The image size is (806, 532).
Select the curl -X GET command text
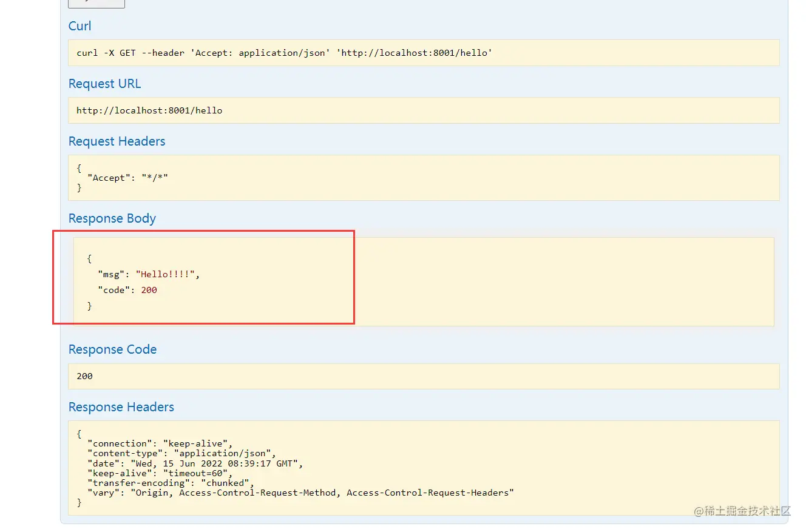[284, 53]
